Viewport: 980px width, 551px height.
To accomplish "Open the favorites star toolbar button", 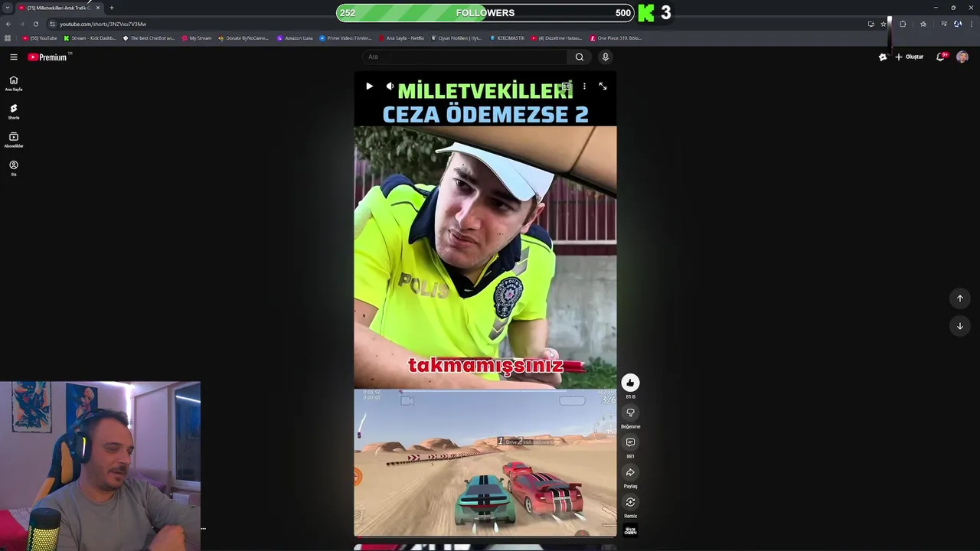I will coord(923,24).
